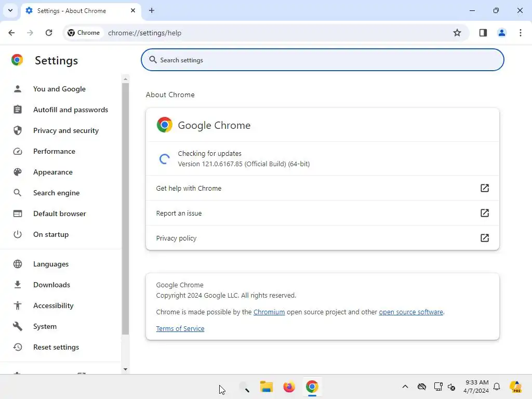Screen dimensions: 532x399
Task: Open Report an issue external link icon
Action: (x=485, y=213)
